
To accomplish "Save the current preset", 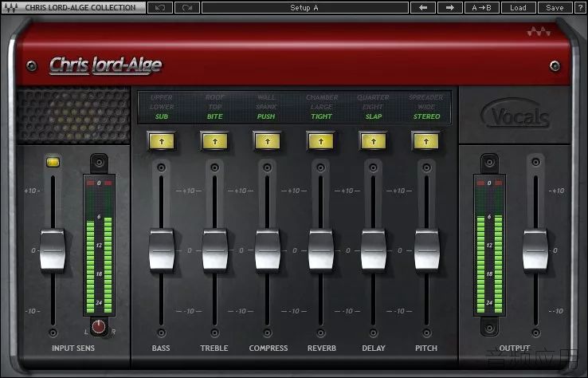I will [555, 7].
